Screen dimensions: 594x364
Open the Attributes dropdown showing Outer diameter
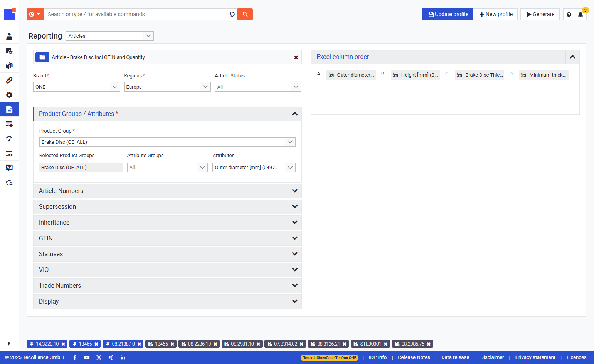(x=254, y=167)
